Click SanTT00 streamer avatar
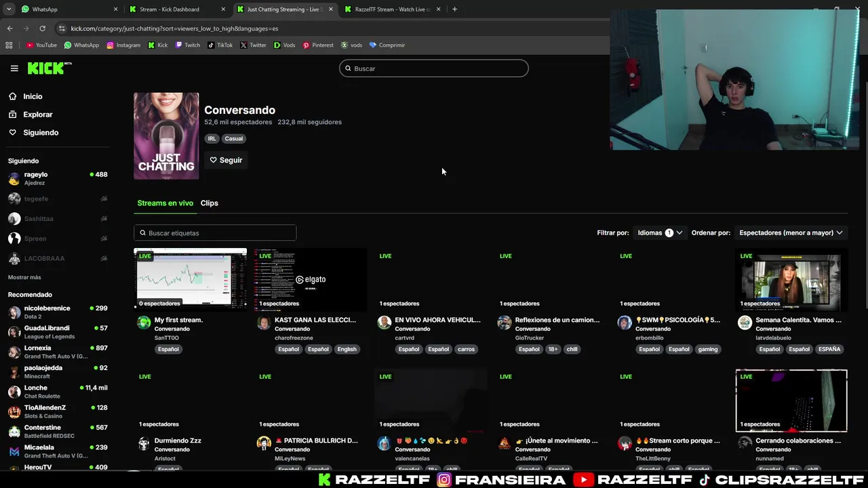Screen dimensions: 868x488 click(144, 323)
